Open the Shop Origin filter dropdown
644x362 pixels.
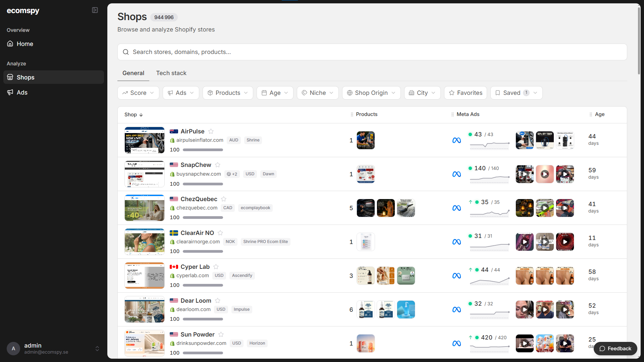[371, 93]
